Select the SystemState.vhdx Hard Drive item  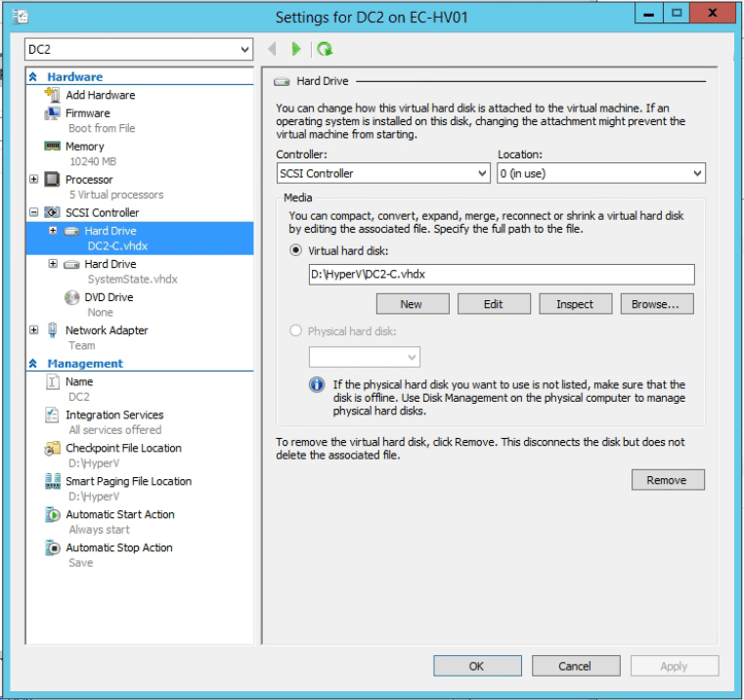(x=109, y=264)
